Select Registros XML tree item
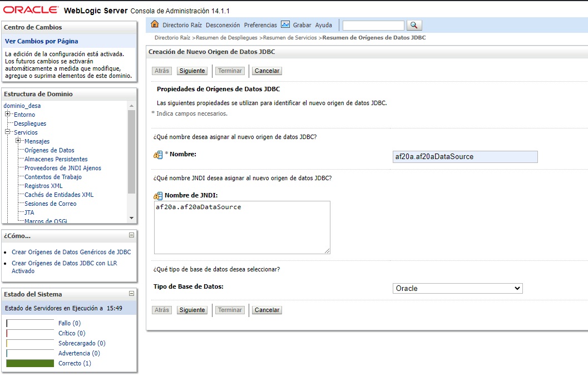The width and height of the screenshot is (588, 376). [x=43, y=186]
